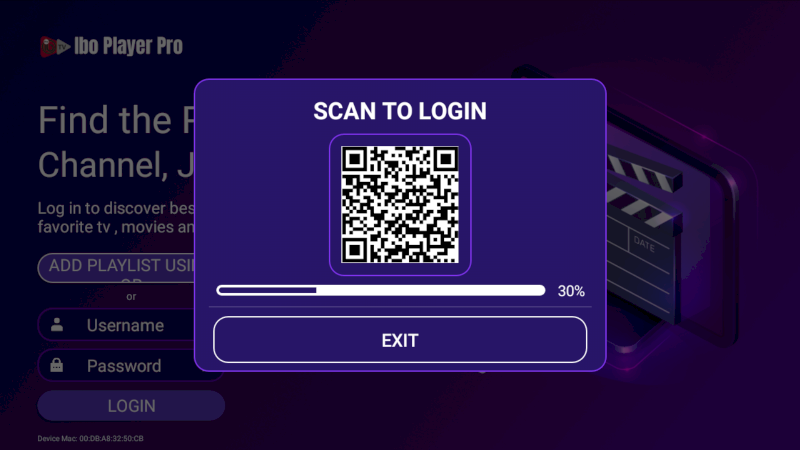The width and height of the screenshot is (800, 450).
Task: Click Add Playlist Using QR button
Action: (x=116, y=267)
